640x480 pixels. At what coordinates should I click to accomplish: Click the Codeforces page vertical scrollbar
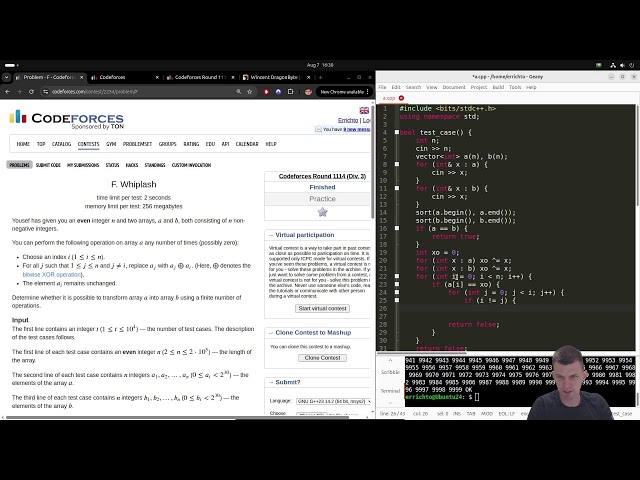coord(372,163)
